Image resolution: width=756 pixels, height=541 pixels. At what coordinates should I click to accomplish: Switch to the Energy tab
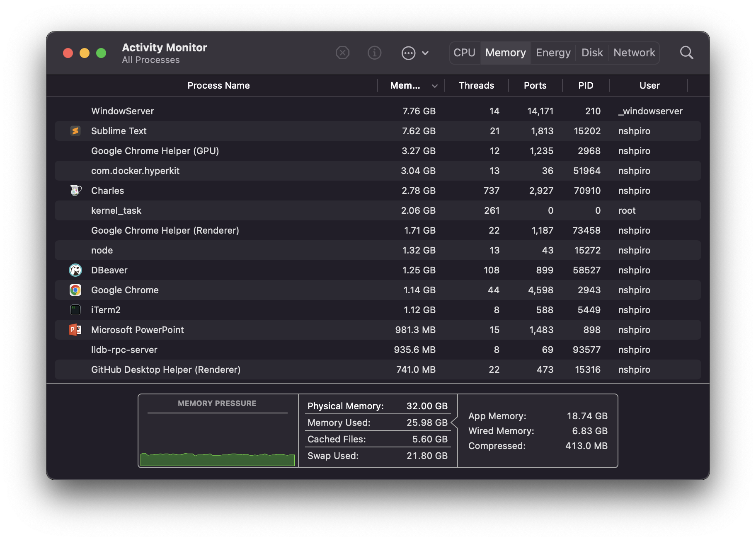[x=553, y=53]
